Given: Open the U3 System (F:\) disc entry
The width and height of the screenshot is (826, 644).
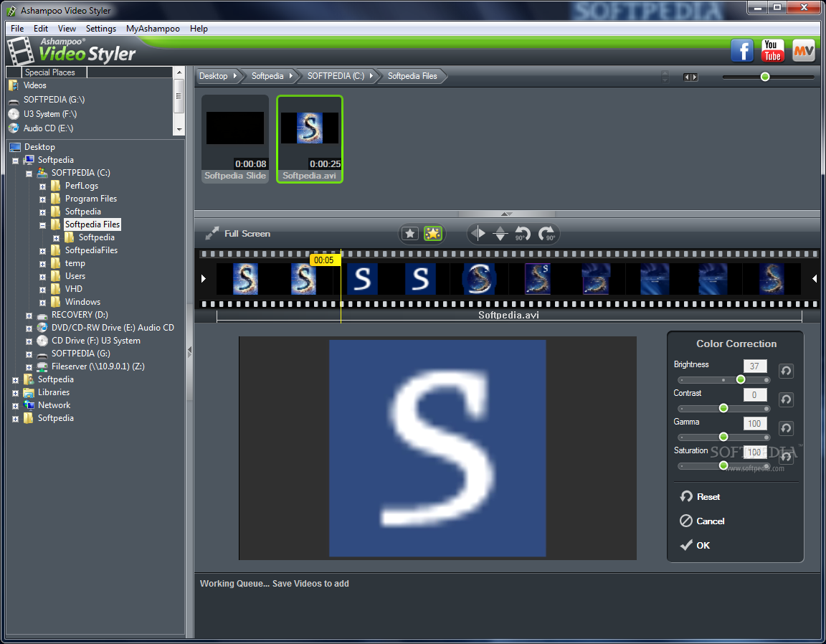Looking at the screenshot, I should pos(50,114).
